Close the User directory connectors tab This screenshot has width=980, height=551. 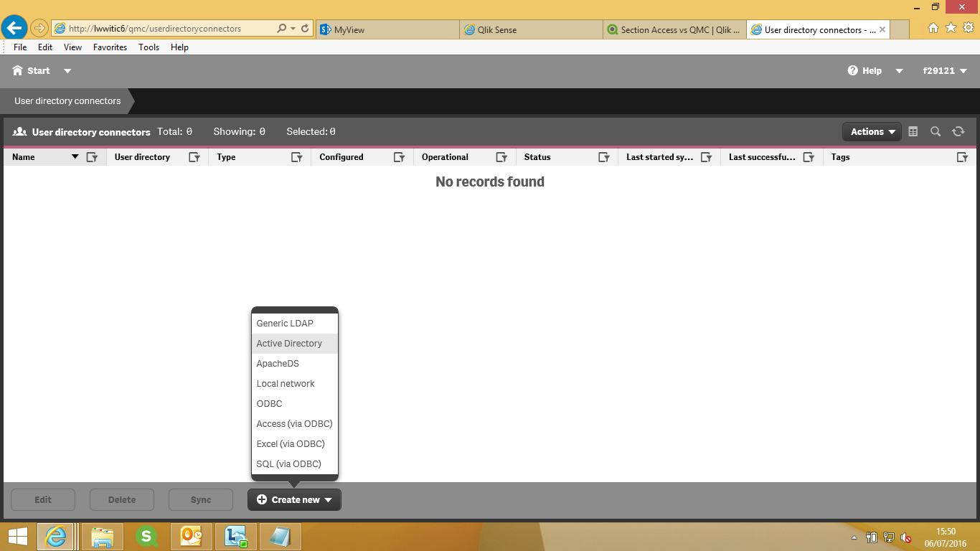tap(882, 30)
